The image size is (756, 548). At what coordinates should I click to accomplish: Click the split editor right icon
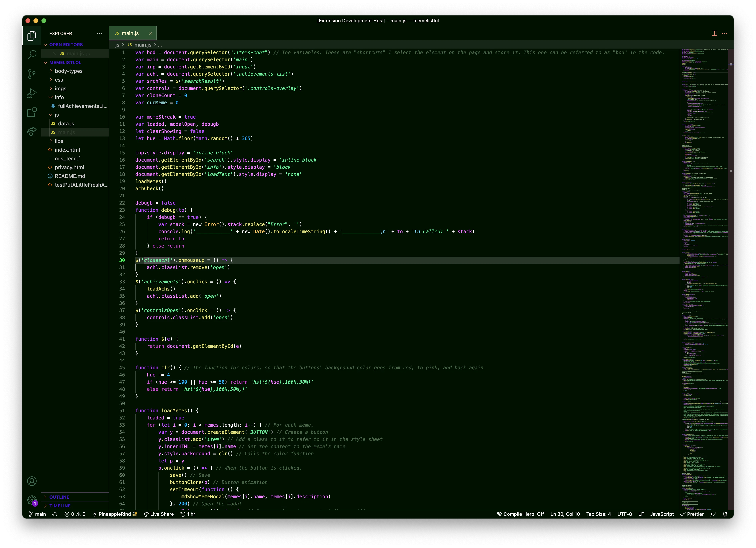tap(714, 33)
